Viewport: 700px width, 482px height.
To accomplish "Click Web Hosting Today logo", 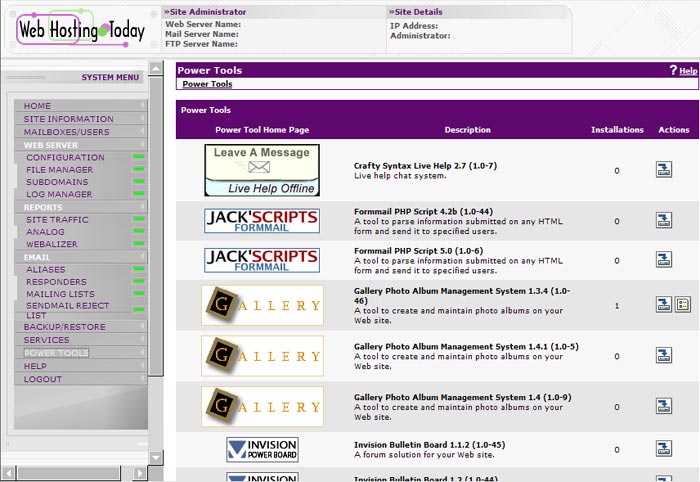I will click(x=81, y=31).
